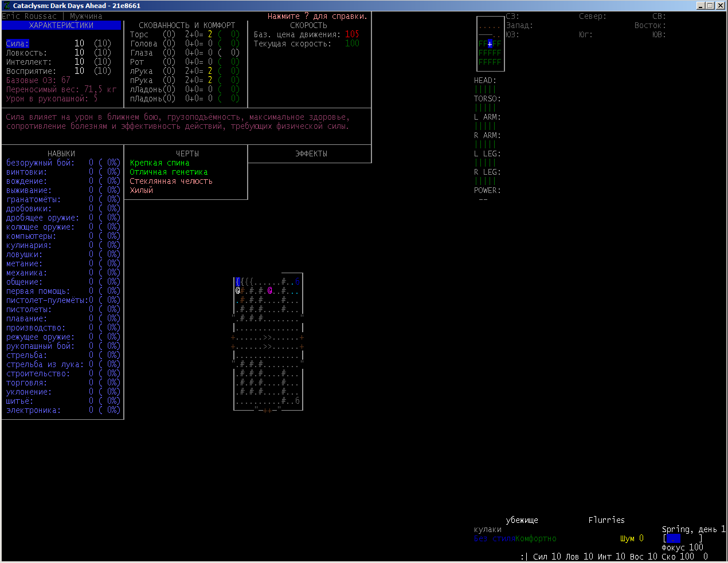
Task: Maximize the Cataclysm window
Action: (710, 6)
